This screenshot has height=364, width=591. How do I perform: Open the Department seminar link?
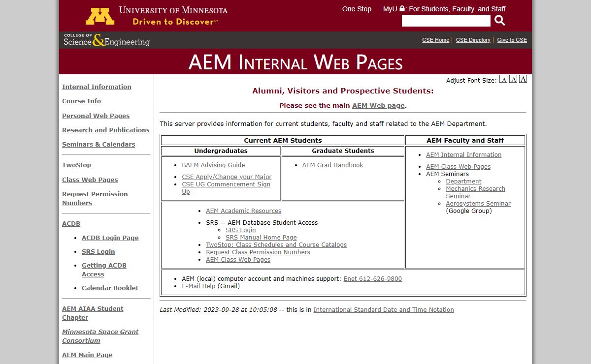pyautogui.click(x=463, y=181)
